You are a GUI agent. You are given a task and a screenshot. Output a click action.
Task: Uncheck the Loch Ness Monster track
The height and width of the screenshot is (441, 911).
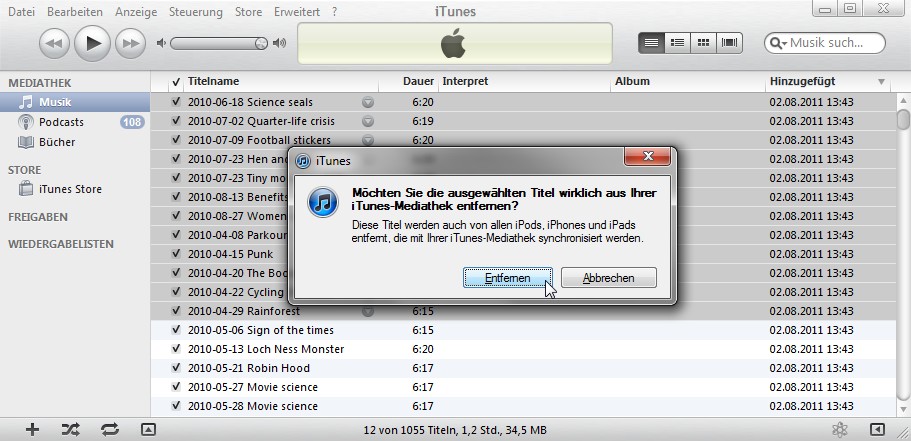tap(176, 349)
